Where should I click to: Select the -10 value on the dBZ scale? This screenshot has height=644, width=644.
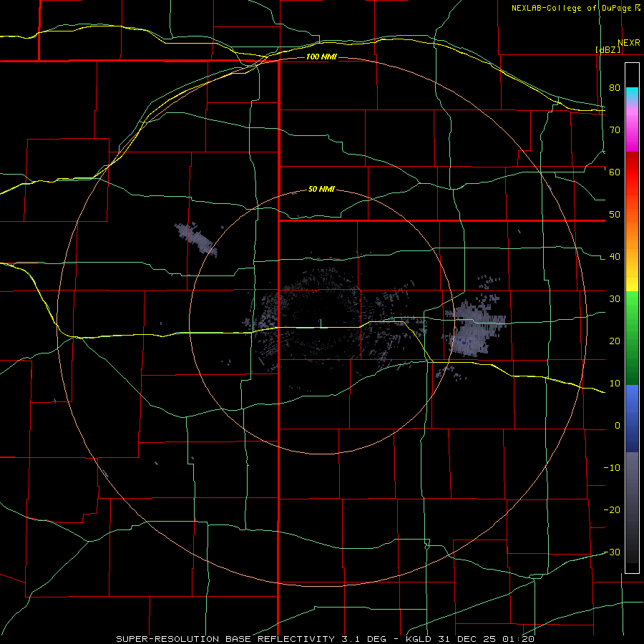point(612,467)
